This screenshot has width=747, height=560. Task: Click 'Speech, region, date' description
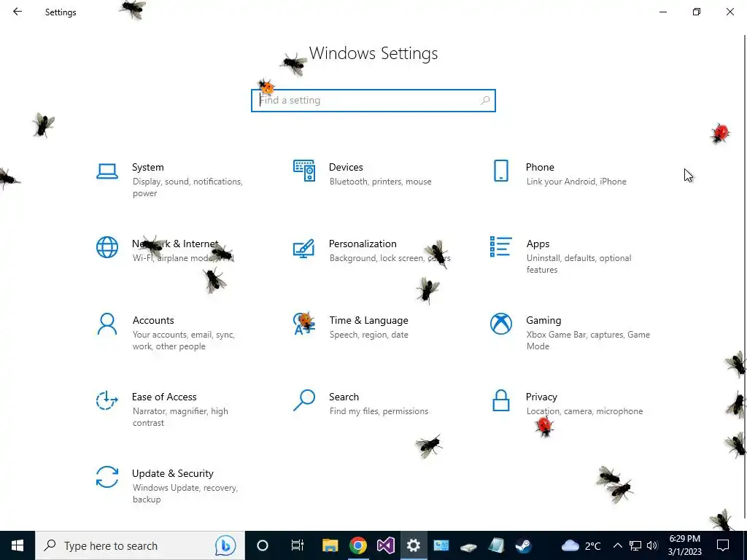(368, 335)
